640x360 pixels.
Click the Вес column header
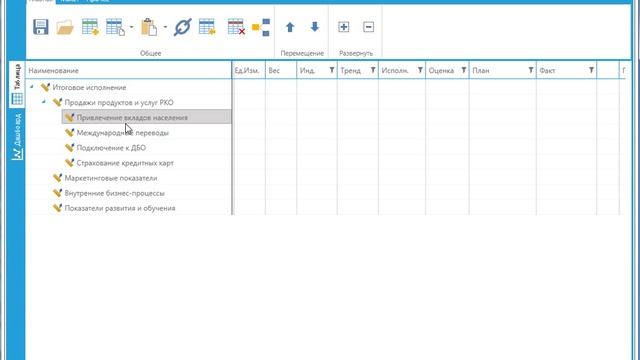tap(281, 70)
